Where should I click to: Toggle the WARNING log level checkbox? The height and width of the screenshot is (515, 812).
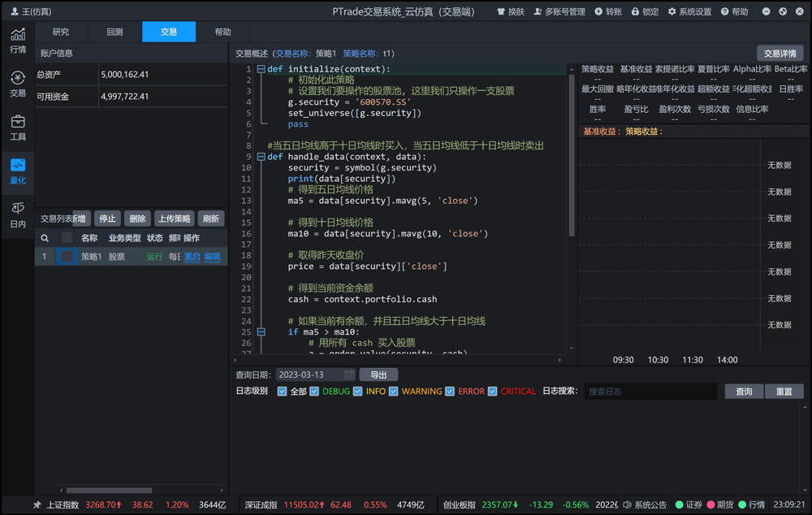(x=394, y=392)
